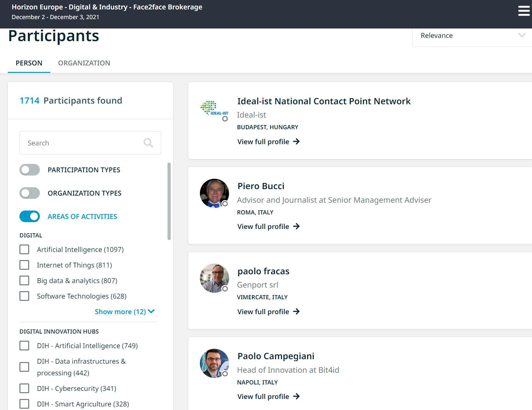Click arrow next to Ideal-ist View full profile
Screen dimensions: 532x410
pos(296,142)
